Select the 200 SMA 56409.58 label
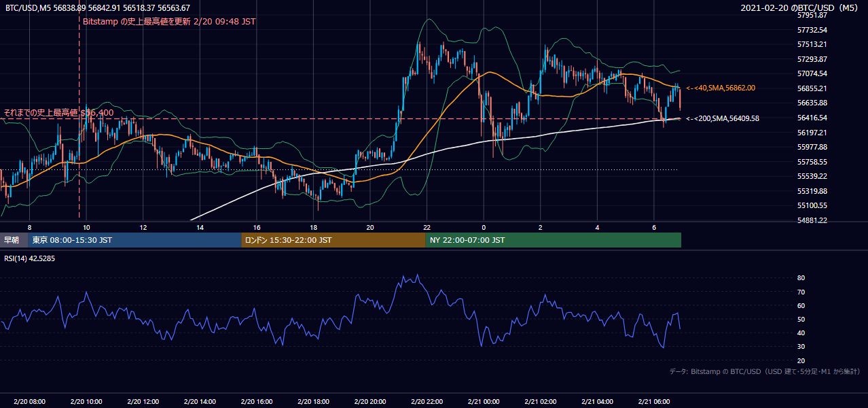This screenshot has height=408, width=868. coord(723,118)
